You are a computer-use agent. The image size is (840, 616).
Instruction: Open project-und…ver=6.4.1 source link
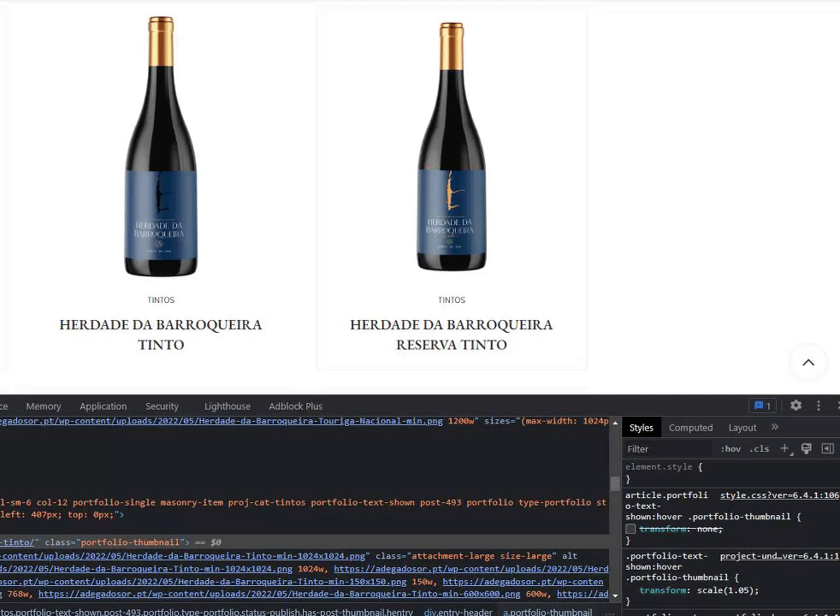779,556
